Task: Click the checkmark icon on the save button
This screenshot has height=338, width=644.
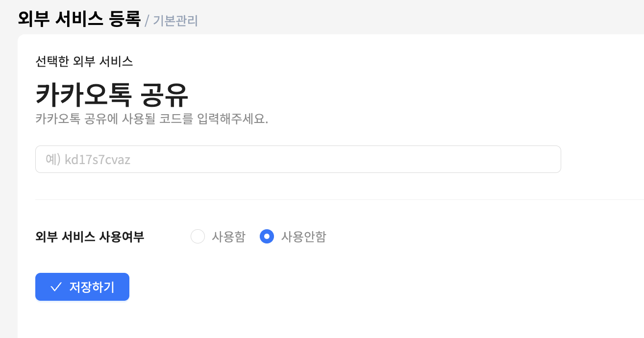Action: click(56, 287)
